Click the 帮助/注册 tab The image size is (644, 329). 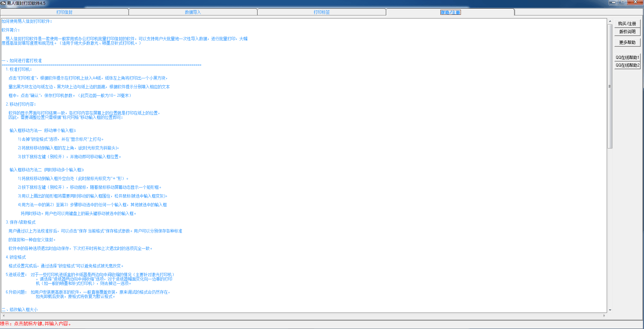(x=450, y=12)
